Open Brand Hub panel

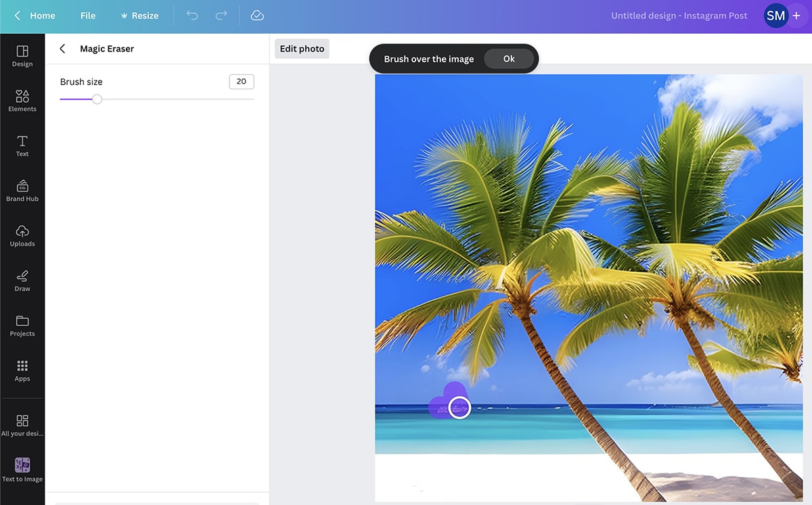pos(22,190)
